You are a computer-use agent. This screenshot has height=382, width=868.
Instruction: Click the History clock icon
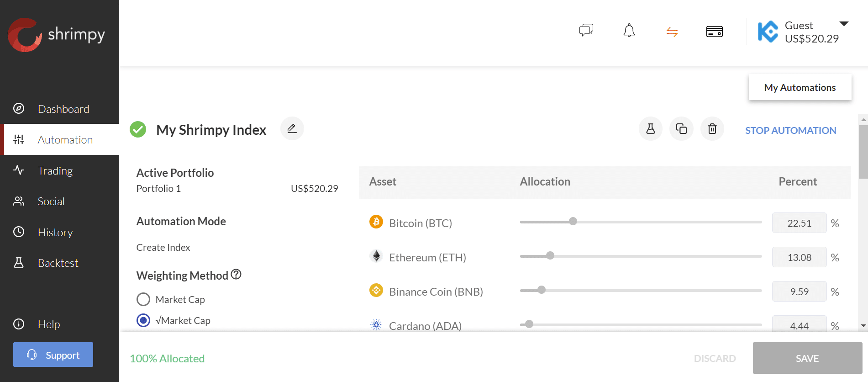(x=19, y=232)
